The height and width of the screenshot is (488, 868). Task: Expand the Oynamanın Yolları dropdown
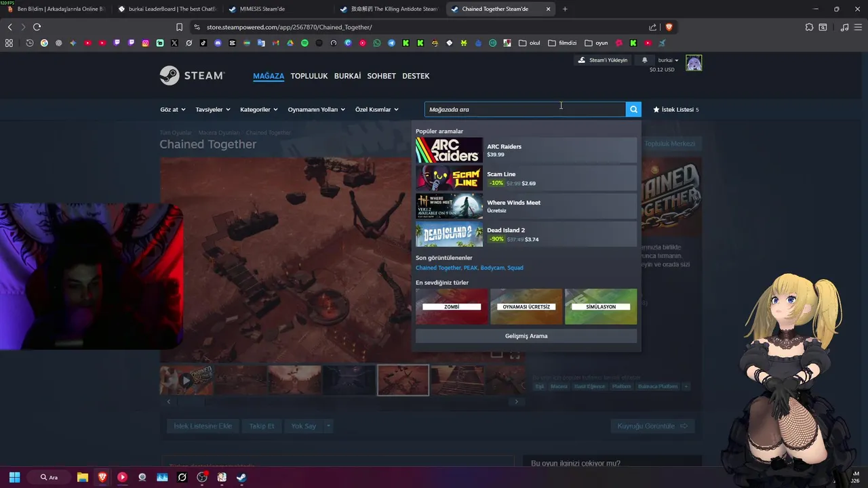pyautogui.click(x=317, y=109)
